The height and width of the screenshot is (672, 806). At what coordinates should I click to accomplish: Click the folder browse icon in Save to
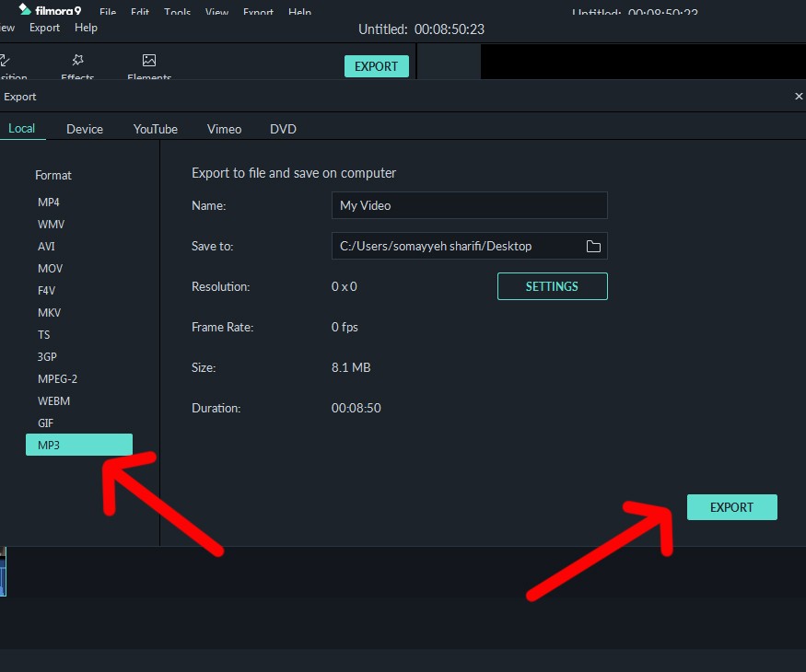tap(593, 247)
